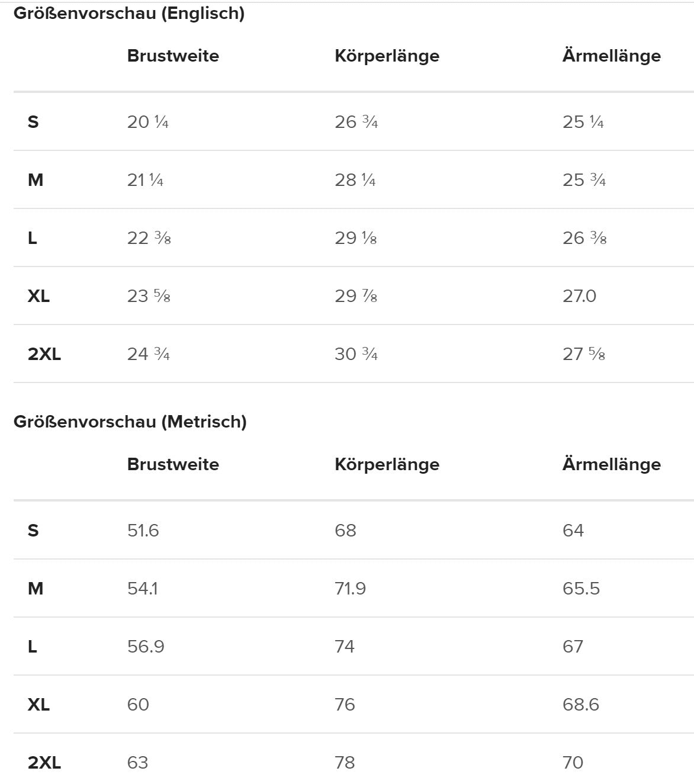Click Brustweite header in the metric table
The image size is (694, 784).
coord(173,464)
